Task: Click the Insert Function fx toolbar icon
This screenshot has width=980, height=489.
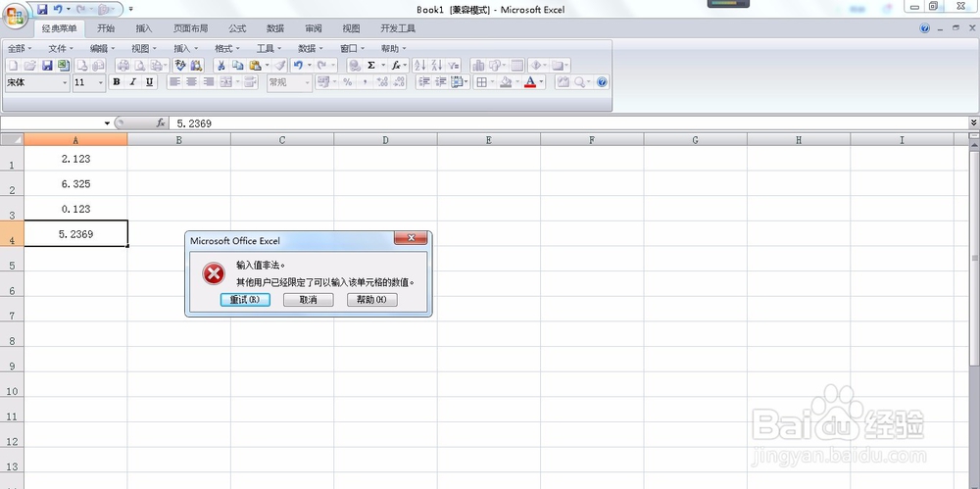Action: click(x=396, y=65)
